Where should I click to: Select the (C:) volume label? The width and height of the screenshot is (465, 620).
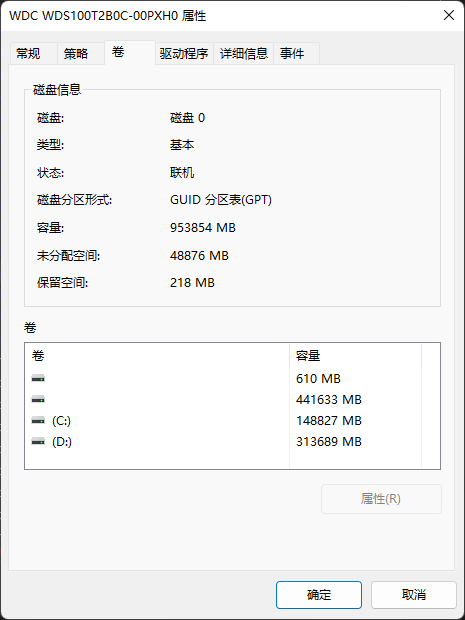[x=62, y=421]
